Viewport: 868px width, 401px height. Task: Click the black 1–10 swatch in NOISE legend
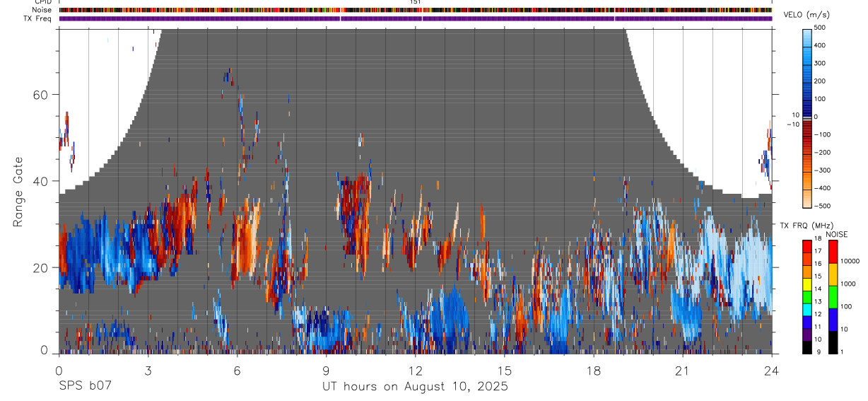pos(832,342)
